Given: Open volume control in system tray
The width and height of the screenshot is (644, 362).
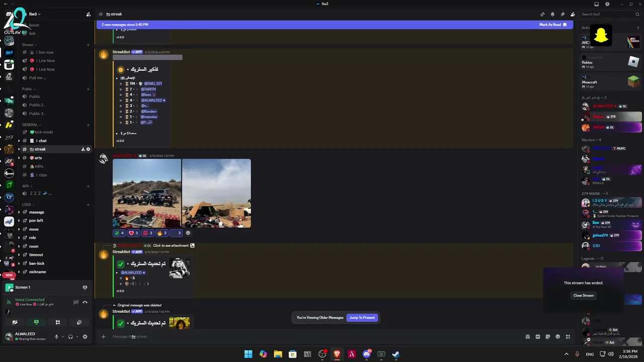Looking at the screenshot, I should 611,354.
